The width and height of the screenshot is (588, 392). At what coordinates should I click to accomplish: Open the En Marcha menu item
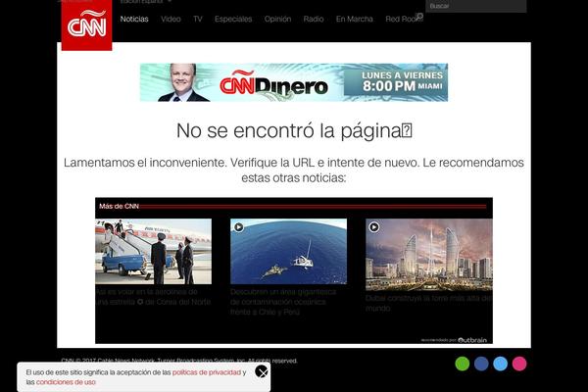pos(355,19)
